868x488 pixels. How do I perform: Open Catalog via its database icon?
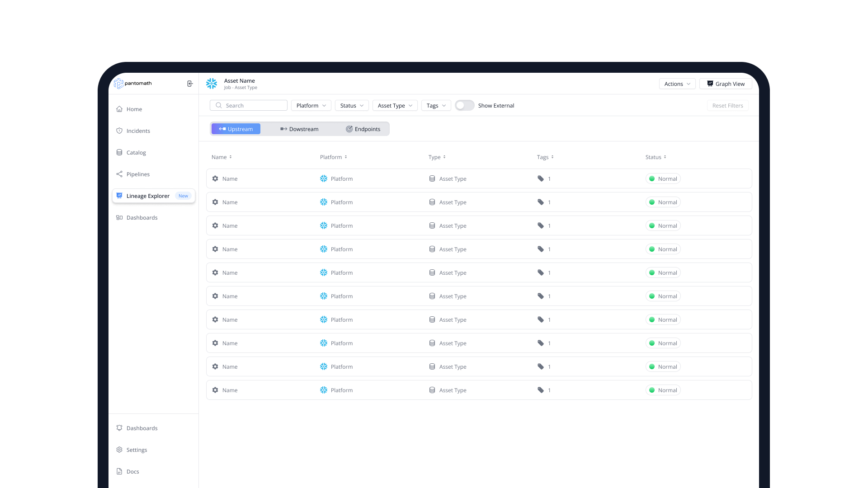coord(119,152)
